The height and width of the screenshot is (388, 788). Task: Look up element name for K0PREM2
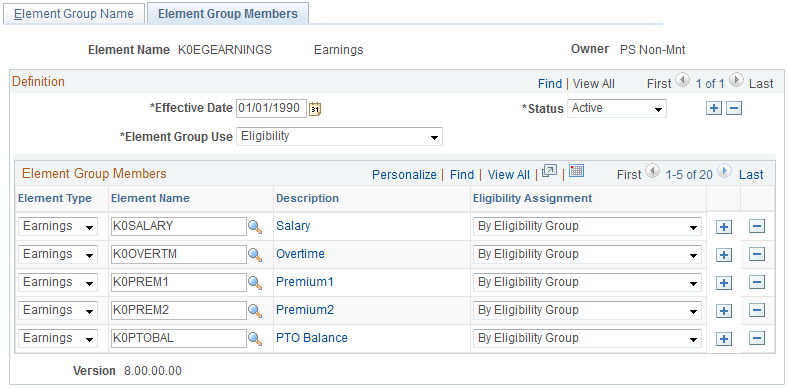pos(255,311)
